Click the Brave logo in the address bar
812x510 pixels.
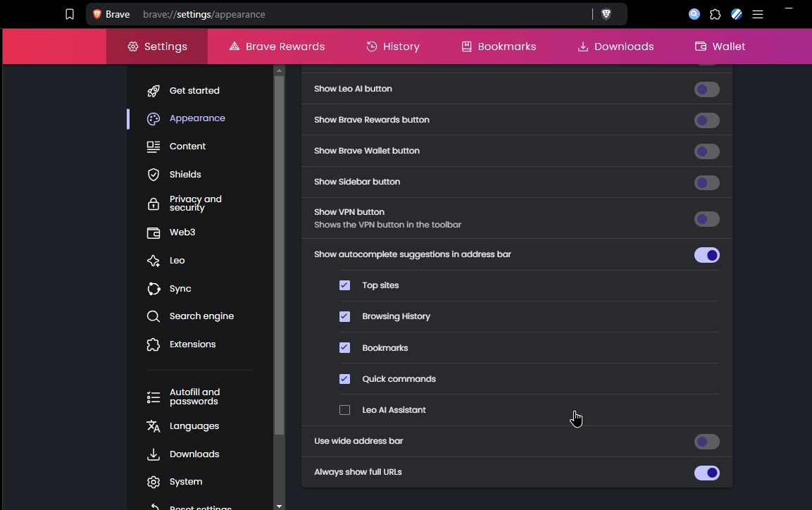pos(97,14)
